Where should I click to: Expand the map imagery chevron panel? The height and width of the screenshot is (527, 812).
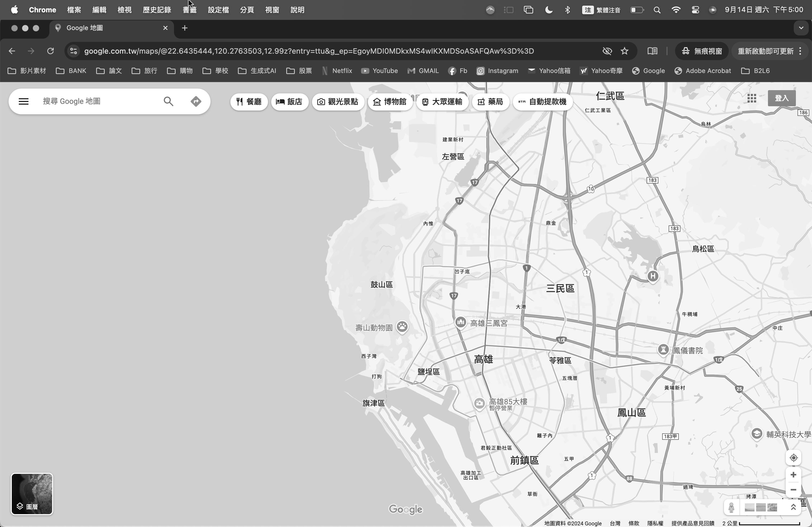793,507
